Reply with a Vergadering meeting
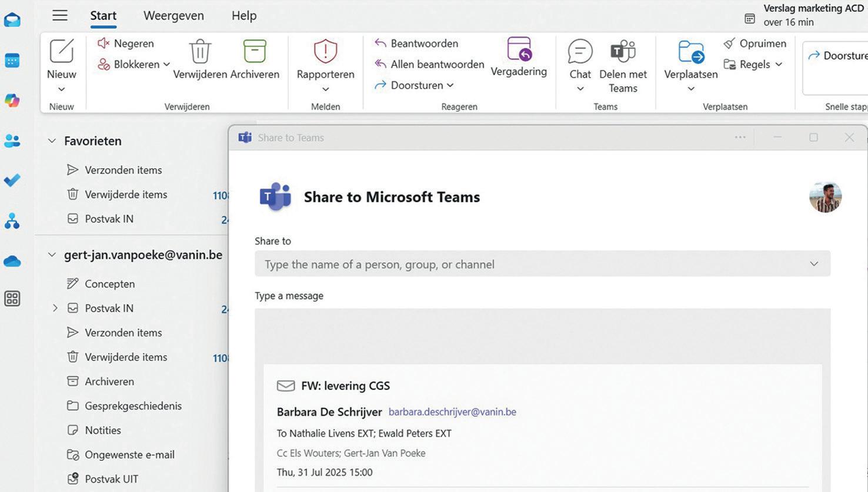 pos(519,57)
